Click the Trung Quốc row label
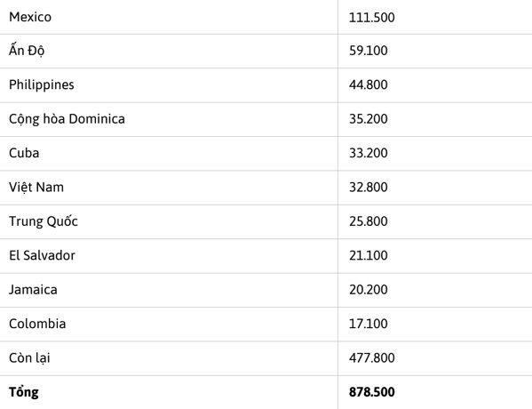This screenshot has height=409, width=532. click(x=44, y=221)
